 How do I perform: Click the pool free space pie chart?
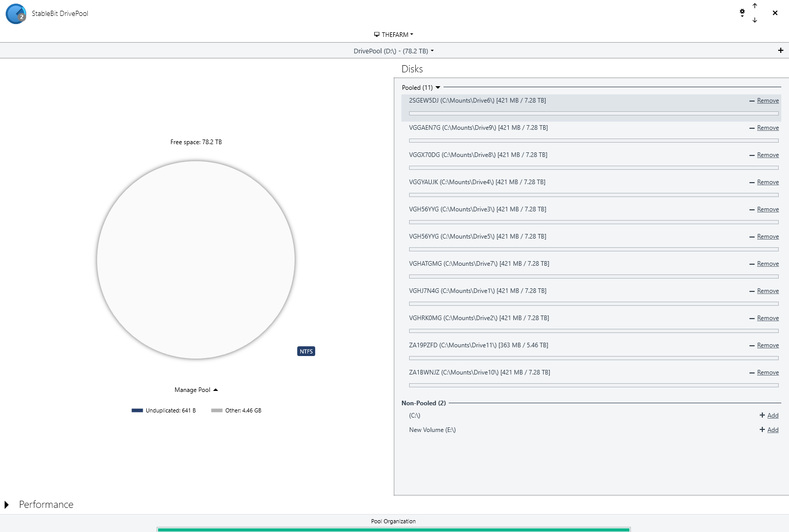(196, 260)
